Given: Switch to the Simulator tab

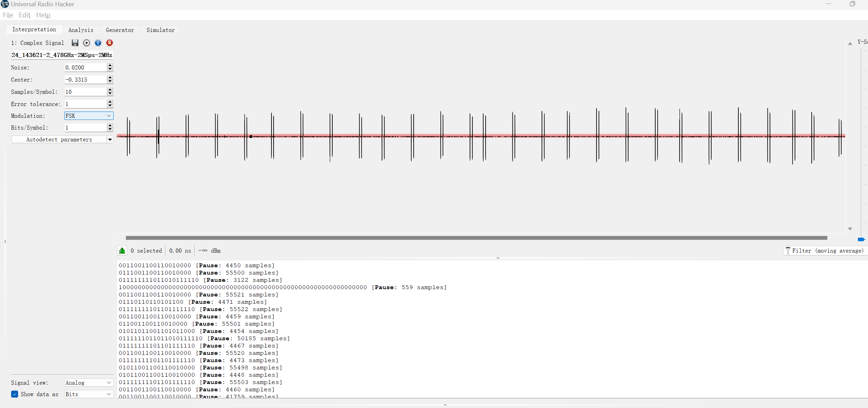Looking at the screenshot, I should coord(161,30).
